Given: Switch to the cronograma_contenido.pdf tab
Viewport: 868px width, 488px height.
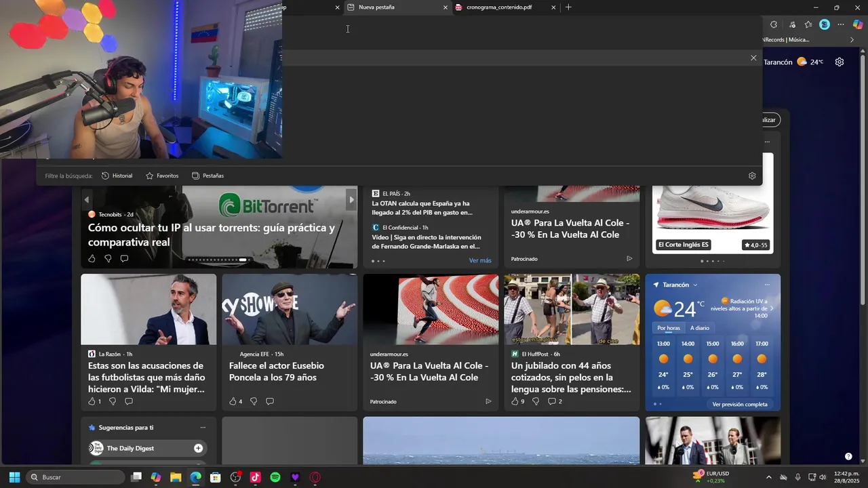Looking at the screenshot, I should point(505,7).
